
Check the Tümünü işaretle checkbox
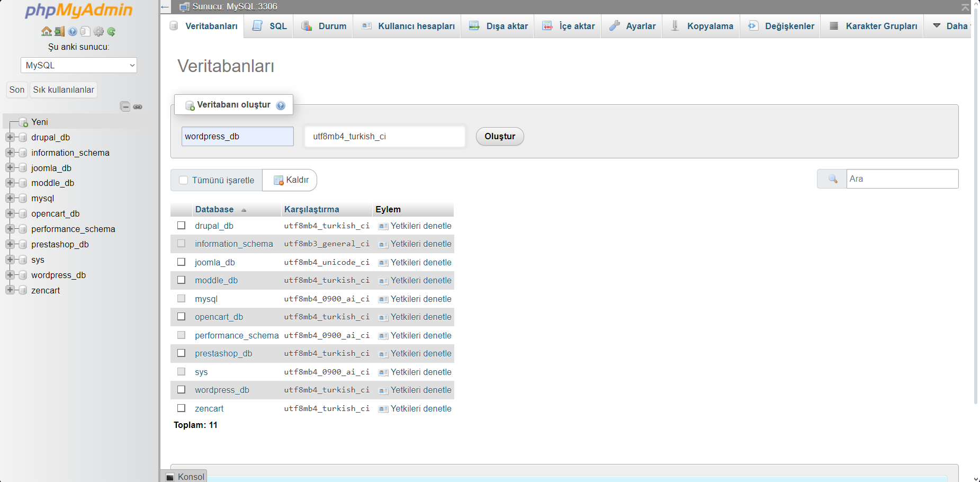point(184,180)
